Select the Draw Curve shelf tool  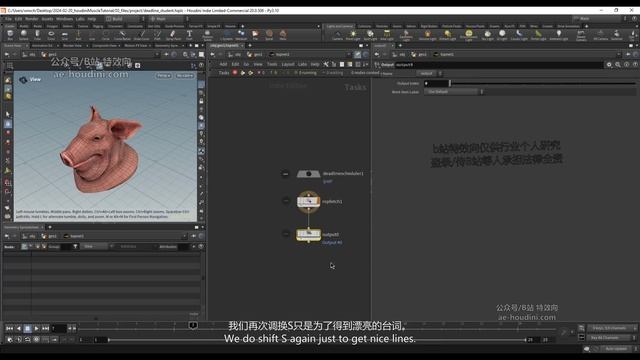pyautogui.click(x=142, y=35)
